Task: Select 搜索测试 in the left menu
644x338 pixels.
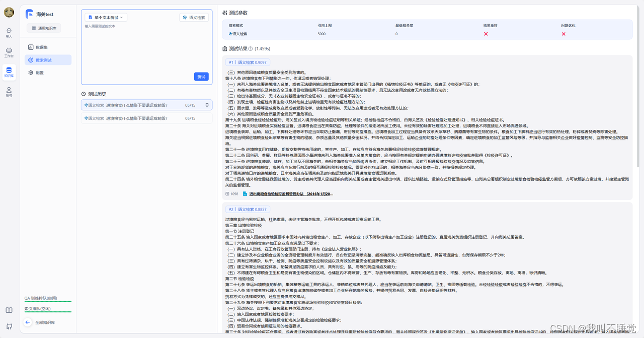Action: (43, 60)
